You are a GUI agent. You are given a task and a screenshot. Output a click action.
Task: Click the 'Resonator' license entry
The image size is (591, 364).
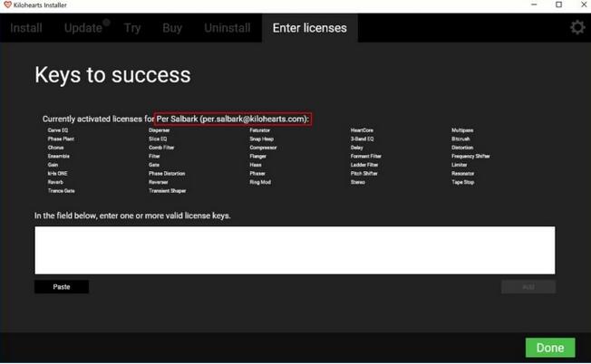[x=463, y=174]
